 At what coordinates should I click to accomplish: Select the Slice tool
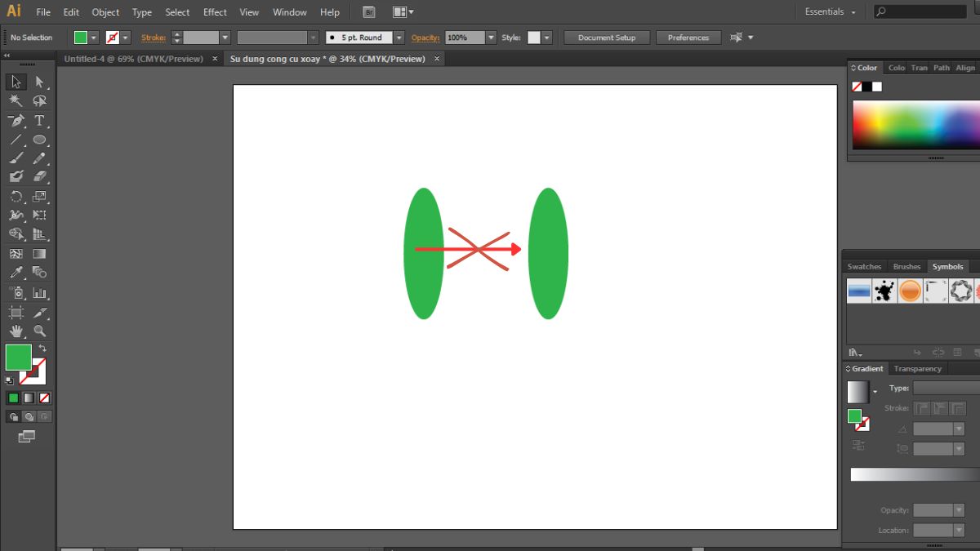coord(39,312)
